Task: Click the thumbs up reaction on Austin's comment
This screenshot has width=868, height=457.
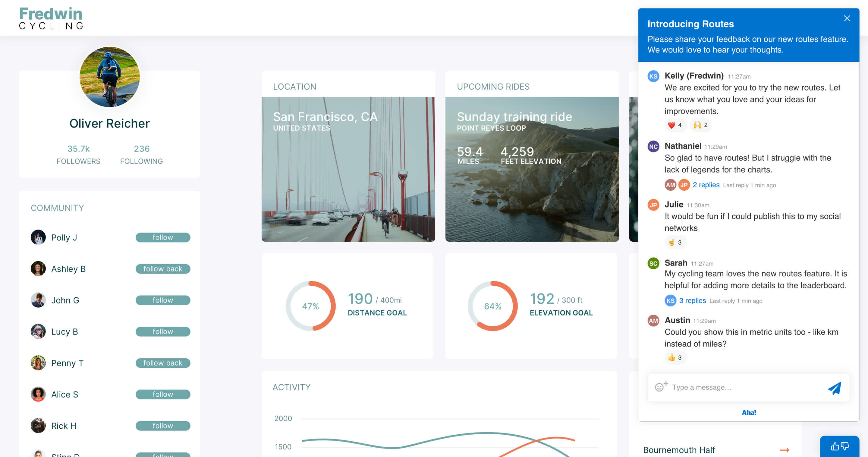Action: (675, 357)
